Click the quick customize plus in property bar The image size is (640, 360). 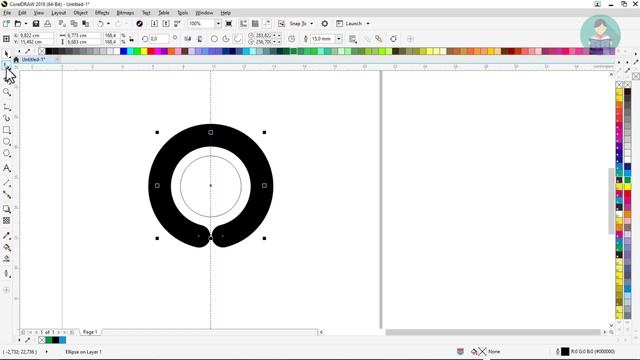(x=411, y=39)
